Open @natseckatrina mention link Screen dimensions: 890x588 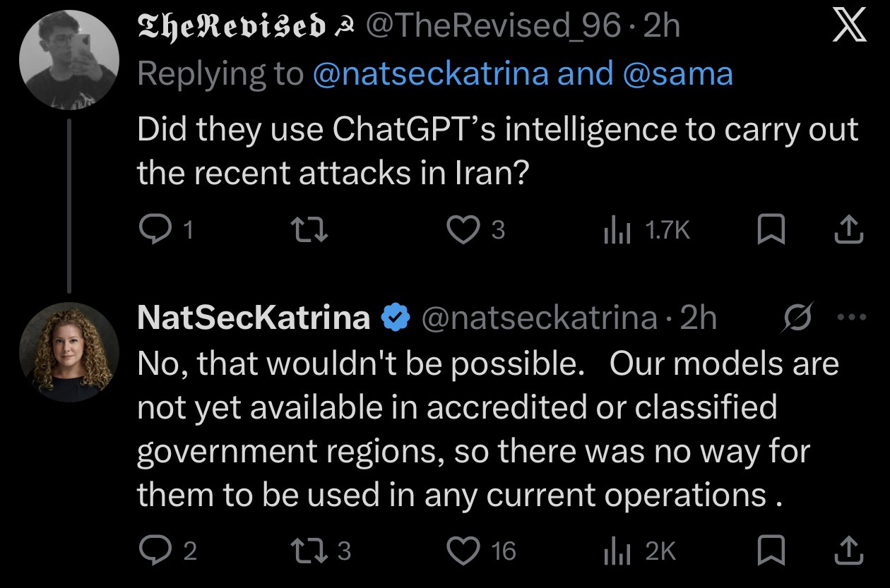click(x=430, y=73)
